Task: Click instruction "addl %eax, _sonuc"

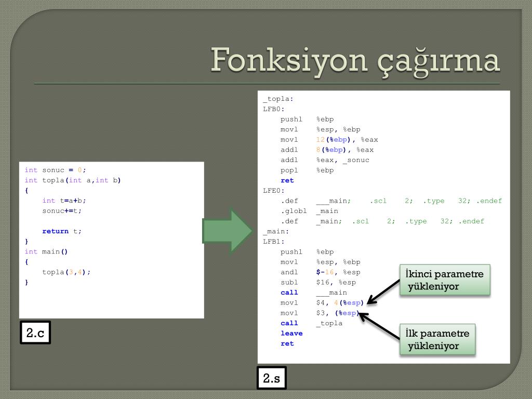Action: (325, 160)
